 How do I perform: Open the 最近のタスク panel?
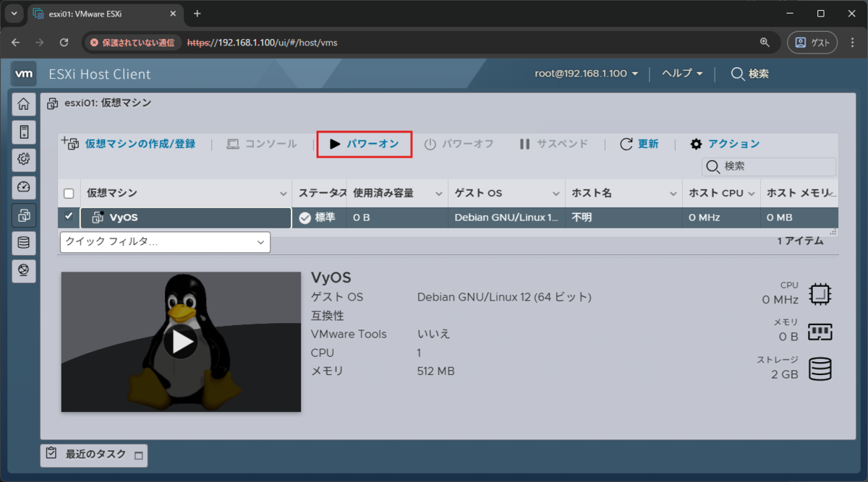tap(95, 455)
